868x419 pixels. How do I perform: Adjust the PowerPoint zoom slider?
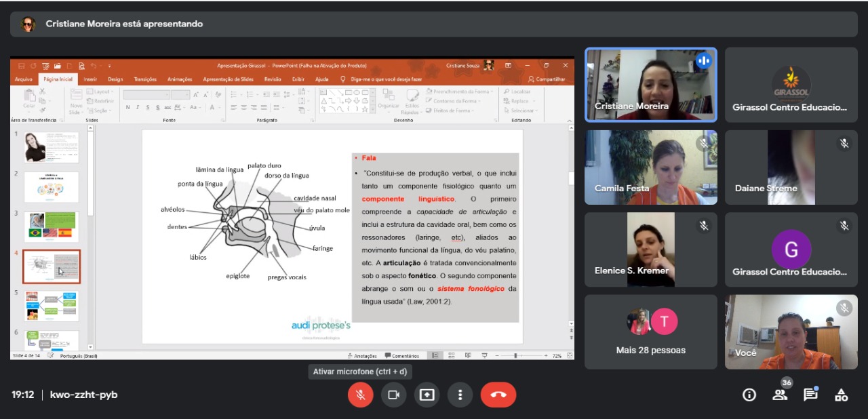[x=516, y=355]
